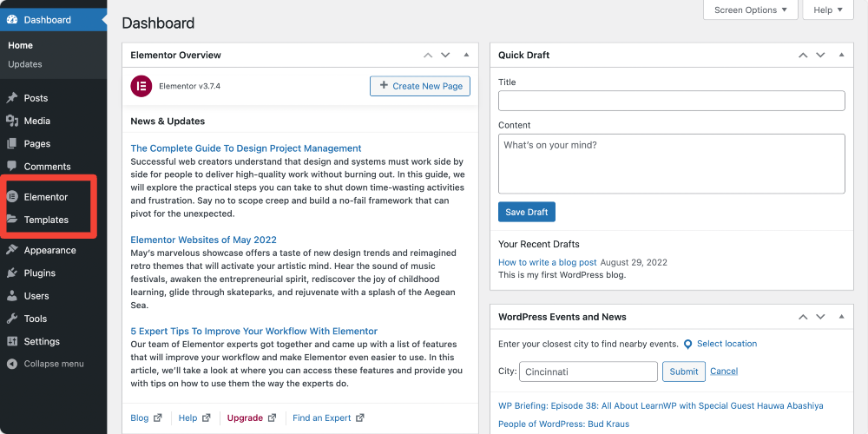This screenshot has width=868, height=434.
Task: Click the Select location link
Action: point(727,344)
